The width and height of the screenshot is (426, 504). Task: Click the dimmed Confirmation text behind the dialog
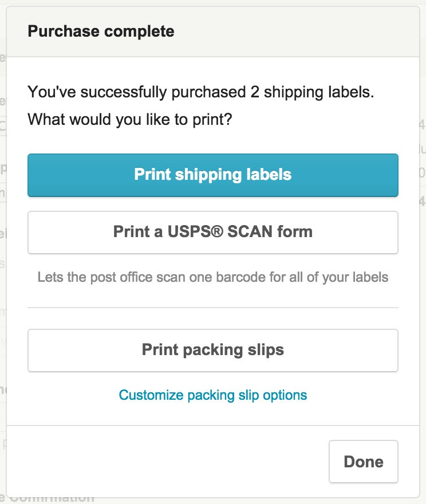[x=52, y=500]
